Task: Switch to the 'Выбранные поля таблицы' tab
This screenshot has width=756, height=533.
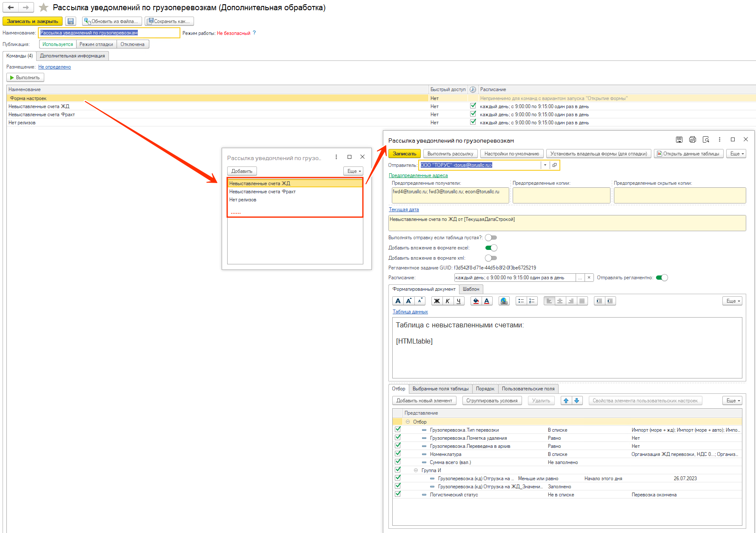Action: [x=440, y=389]
